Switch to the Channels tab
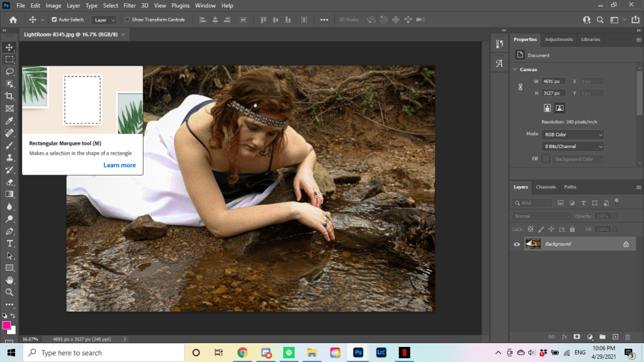The height and width of the screenshot is (362, 644). (x=545, y=187)
